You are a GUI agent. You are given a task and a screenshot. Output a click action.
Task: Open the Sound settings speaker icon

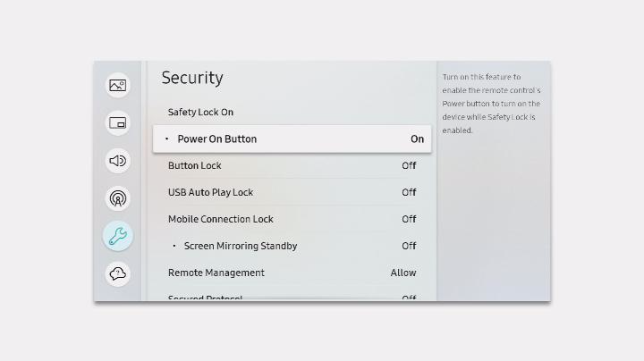118,161
